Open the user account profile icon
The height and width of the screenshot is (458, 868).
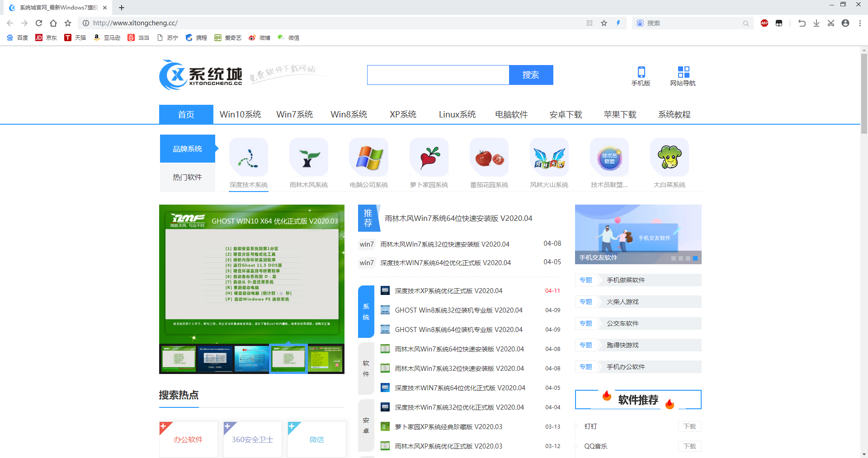(845, 23)
